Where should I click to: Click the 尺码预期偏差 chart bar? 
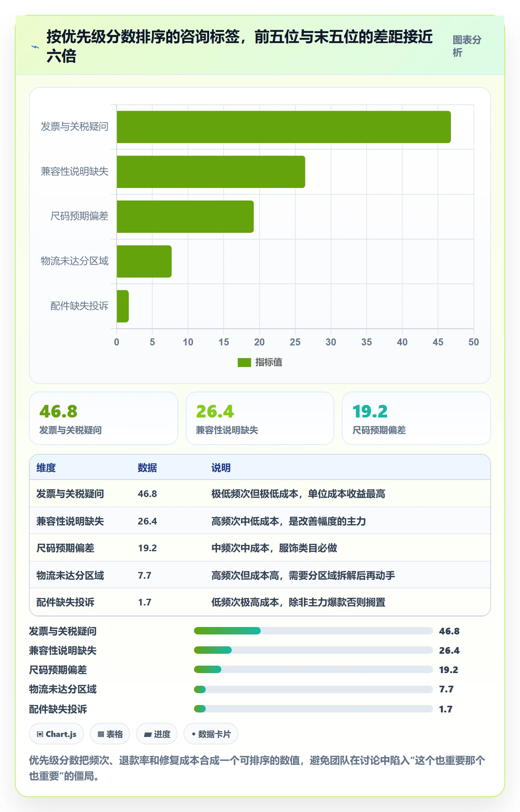coord(185,217)
